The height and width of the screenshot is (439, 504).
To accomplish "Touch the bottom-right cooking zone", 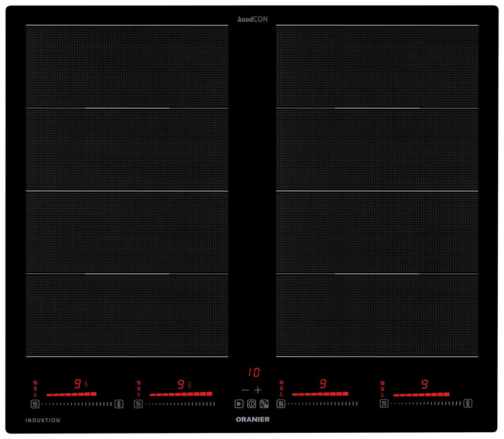I will pos(377,315).
